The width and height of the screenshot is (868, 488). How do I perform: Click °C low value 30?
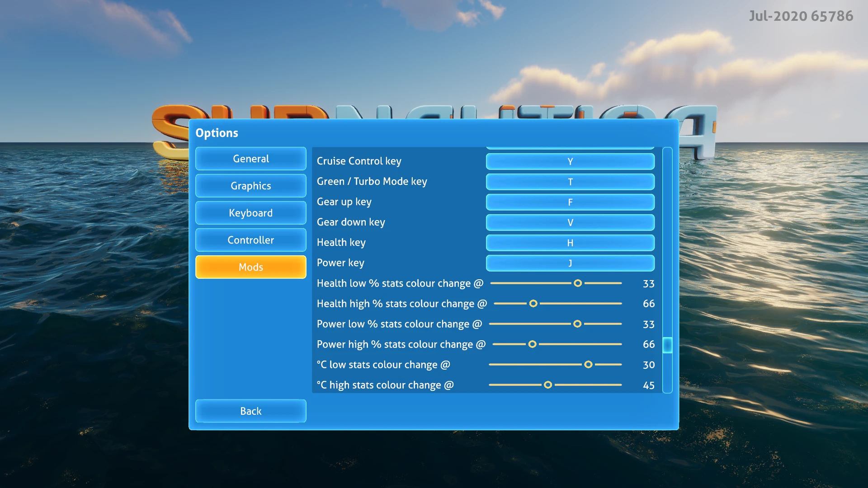[649, 365]
